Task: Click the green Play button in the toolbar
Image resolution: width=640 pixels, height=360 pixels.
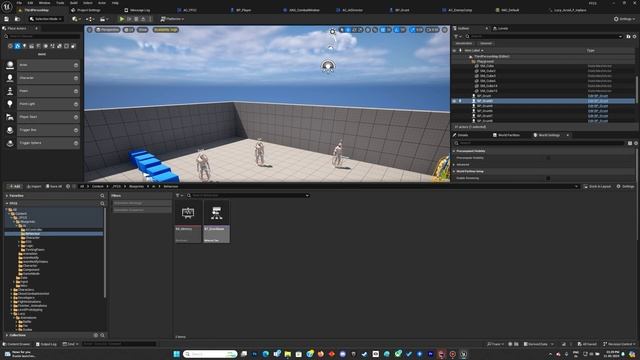Action: (122, 19)
